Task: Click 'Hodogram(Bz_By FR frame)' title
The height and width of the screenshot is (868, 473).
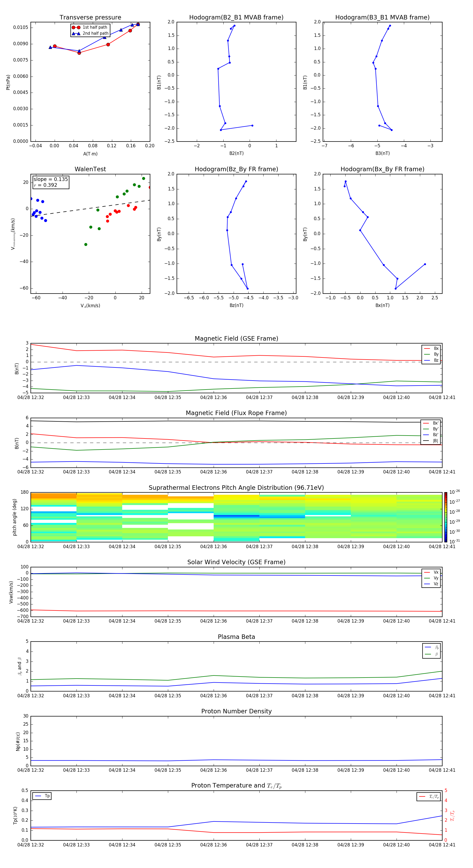Action: click(236, 169)
